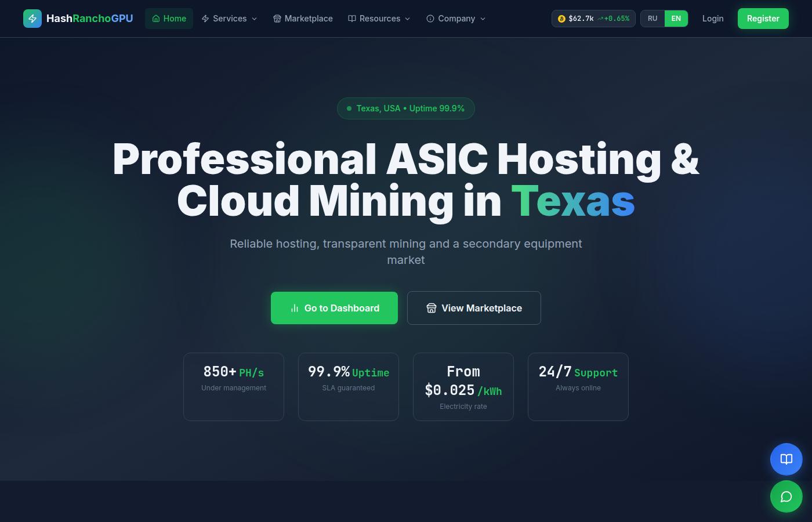Click the bar chart icon on Dashboard button
This screenshot has height=522, width=812.
coord(295,308)
